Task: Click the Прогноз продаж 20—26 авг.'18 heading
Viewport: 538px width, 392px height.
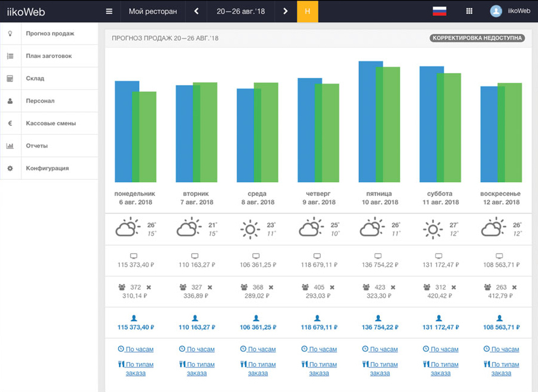Action: tap(165, 38)
